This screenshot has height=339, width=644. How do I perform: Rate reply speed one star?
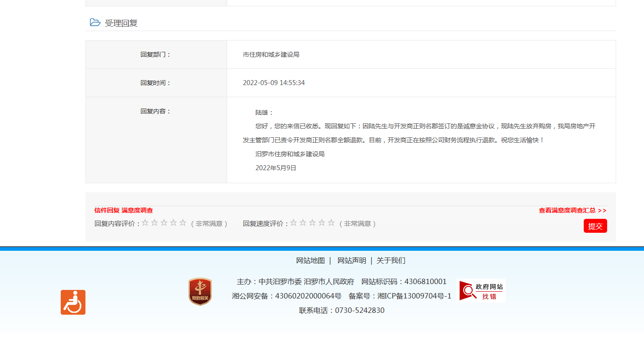[294, 223]
